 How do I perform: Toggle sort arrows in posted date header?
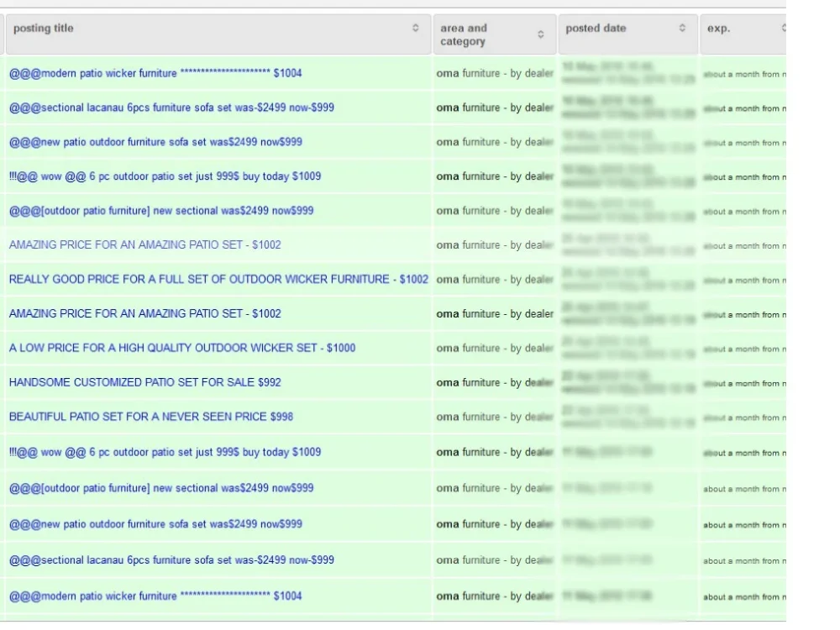[x=682, y=28]
